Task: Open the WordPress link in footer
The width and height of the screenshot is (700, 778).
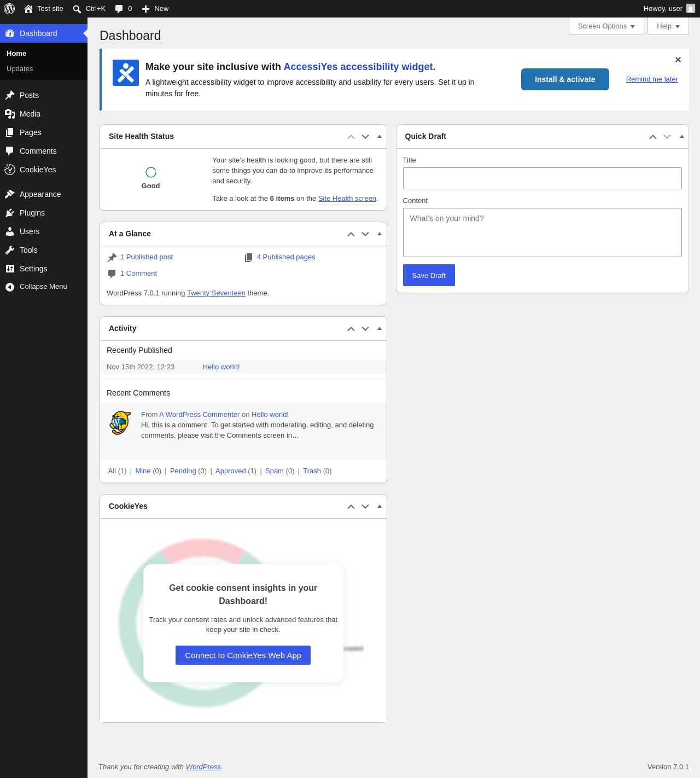Action: coord(203,767)
